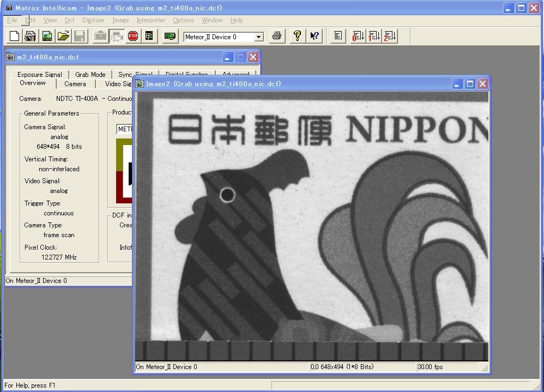Click 'On Meteor_II Device 0' in Image2 status
The image size is (544, 392).
point(167,367)
